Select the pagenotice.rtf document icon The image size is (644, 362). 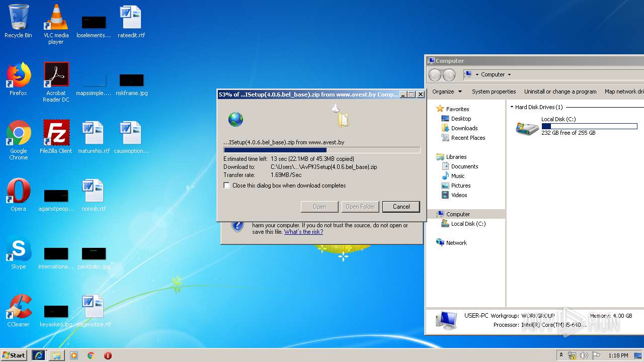[x=94, y=311]
